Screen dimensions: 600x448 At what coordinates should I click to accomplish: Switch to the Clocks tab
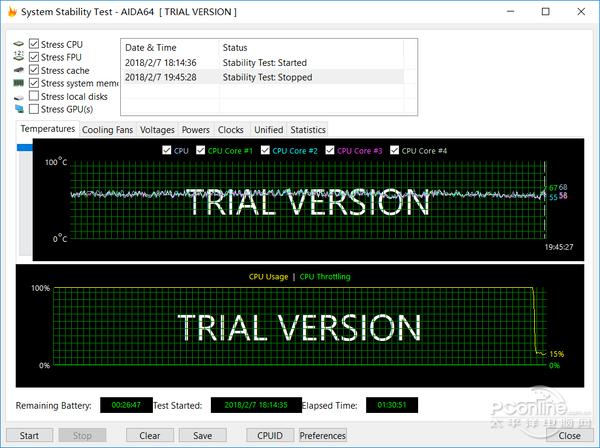(x=231, y=130)
